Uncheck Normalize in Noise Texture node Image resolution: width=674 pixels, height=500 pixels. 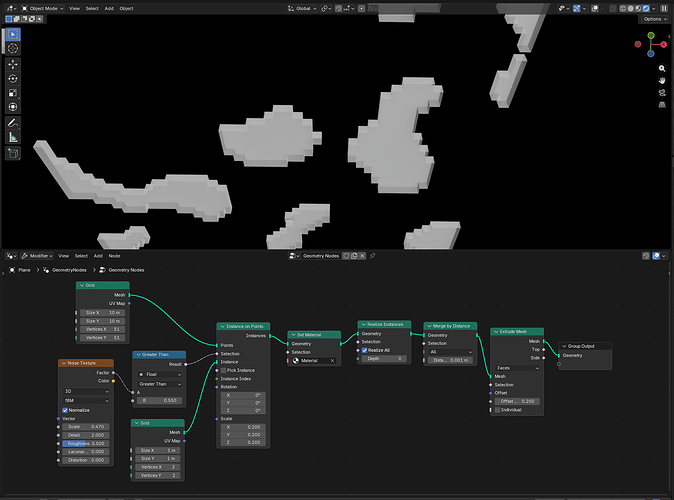click(65, 410)
